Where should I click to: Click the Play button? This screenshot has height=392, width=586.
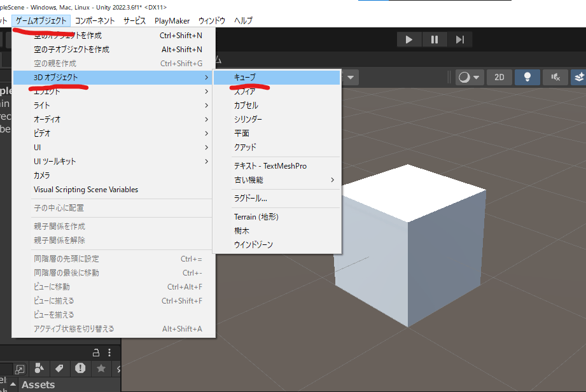point(409,39)
